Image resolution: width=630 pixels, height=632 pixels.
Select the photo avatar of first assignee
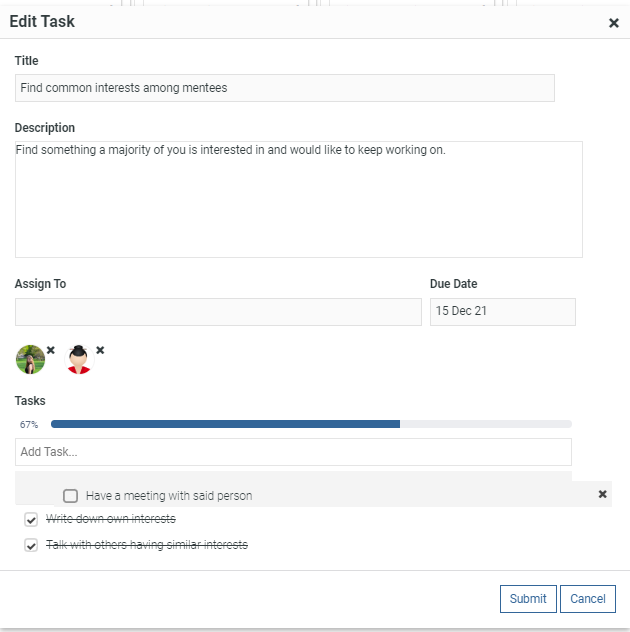[x=30, y=360]
